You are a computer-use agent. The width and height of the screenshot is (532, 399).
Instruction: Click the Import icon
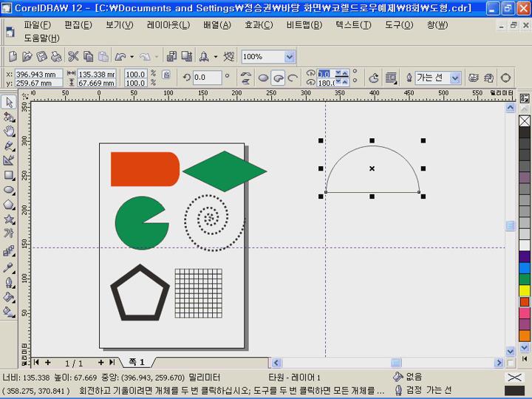[171, 56]
